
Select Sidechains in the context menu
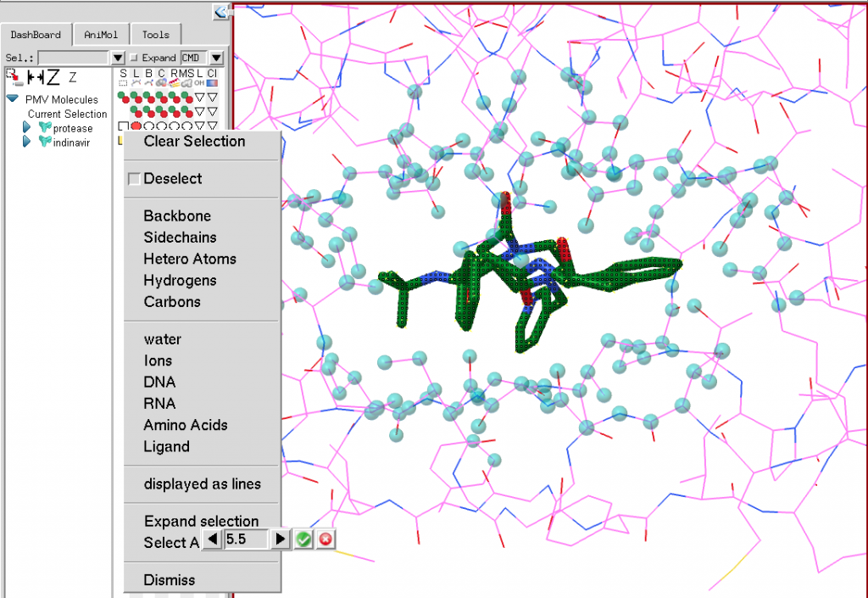coord(180,238)
